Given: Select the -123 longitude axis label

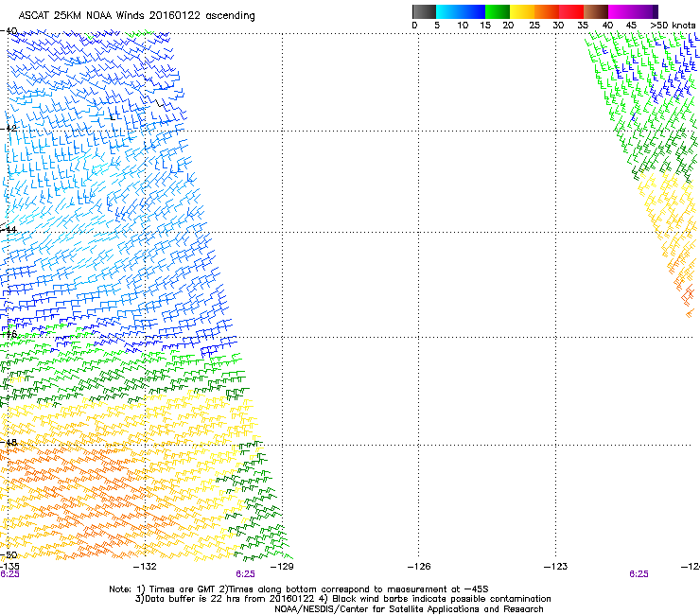Looking at the screenshot, I should pyautogui.click(x=556, y=567).
